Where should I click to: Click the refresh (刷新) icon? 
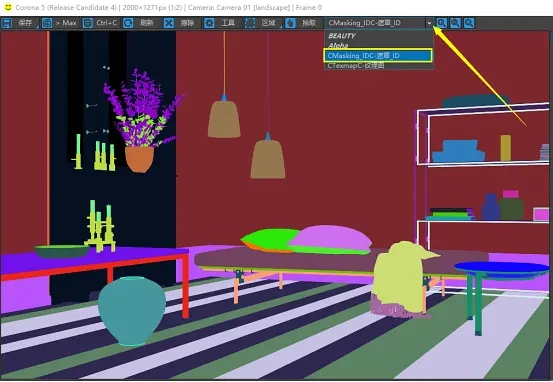pyautogui.click(x=128, y=23)
